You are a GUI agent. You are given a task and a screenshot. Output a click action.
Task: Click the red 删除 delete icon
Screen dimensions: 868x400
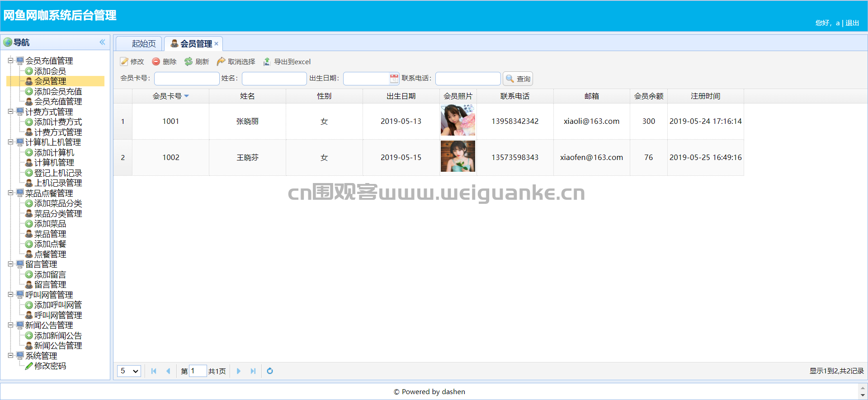pyautogui.click(x=156, y=61)
